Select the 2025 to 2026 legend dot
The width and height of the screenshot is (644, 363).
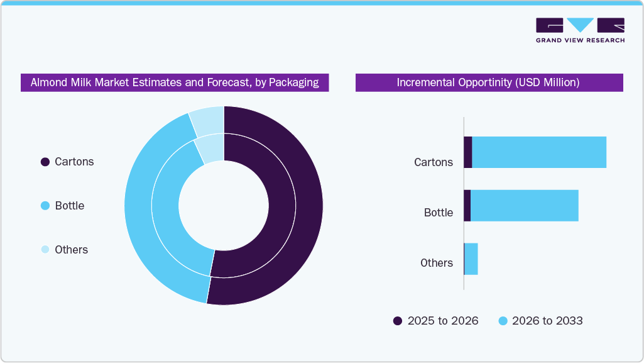398,321
